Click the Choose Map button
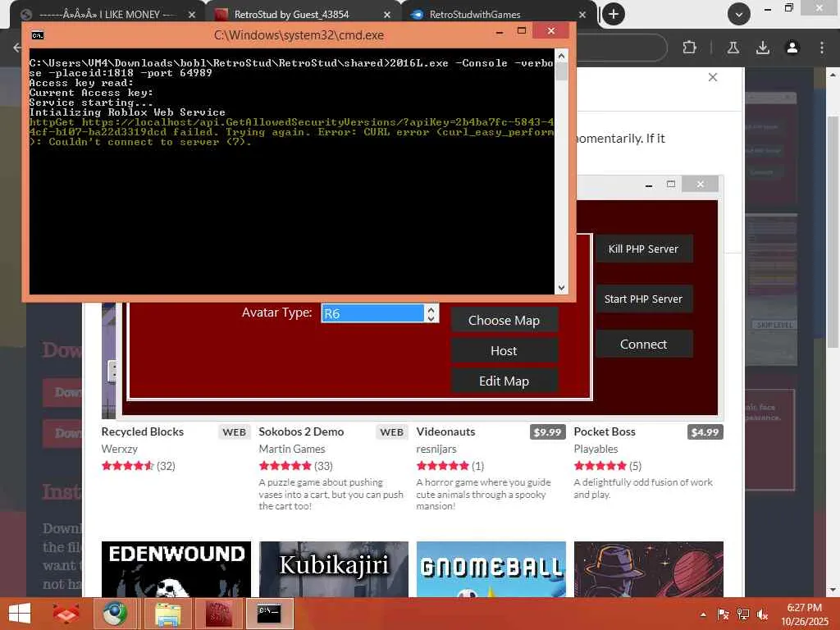The image size is (840, 630). pos(504,321)
